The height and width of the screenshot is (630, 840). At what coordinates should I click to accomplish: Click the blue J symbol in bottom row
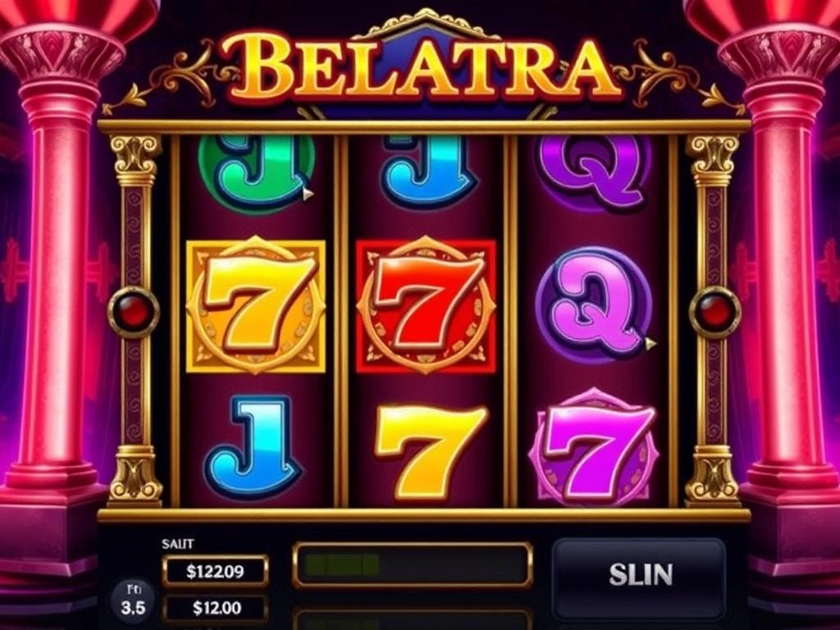coord(253,447)
